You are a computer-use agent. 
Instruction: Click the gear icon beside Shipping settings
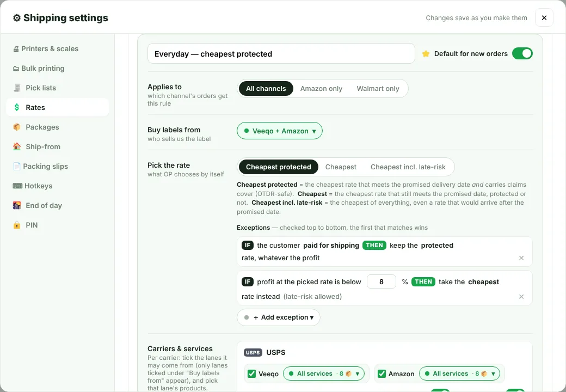(x=17, y=17)
